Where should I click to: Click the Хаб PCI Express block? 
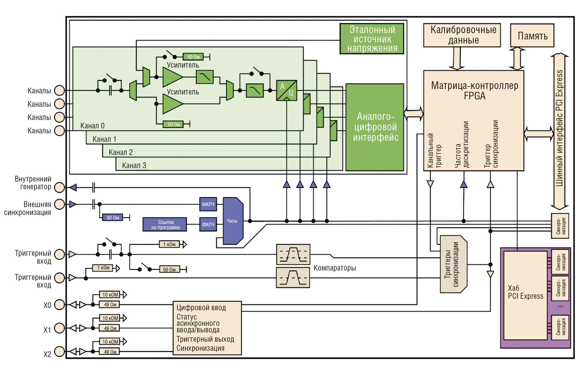[525, 295]
